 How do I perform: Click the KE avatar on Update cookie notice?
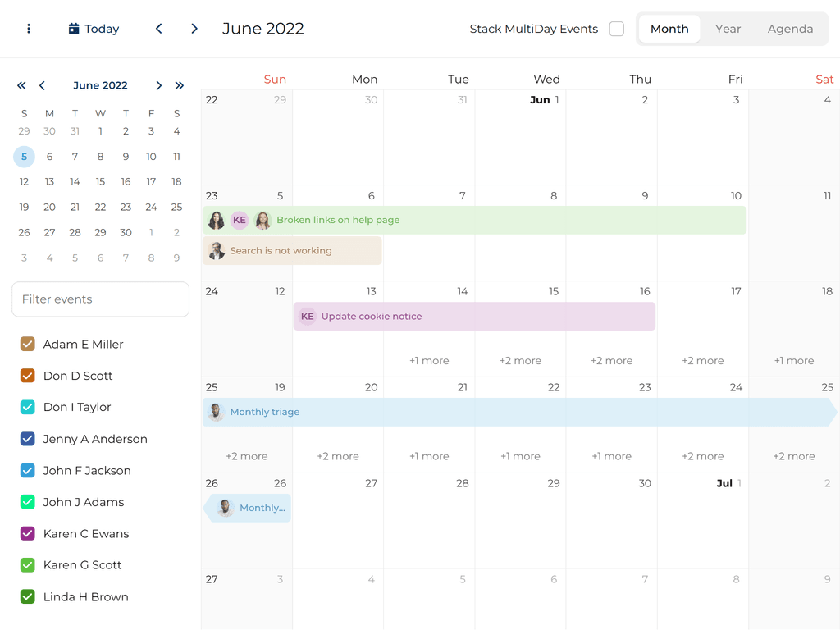(x=307, y=316)
